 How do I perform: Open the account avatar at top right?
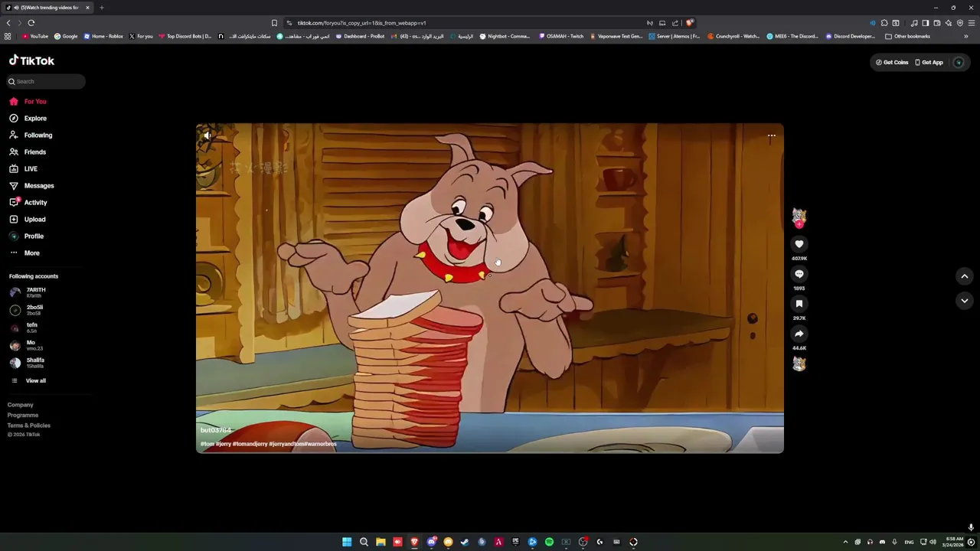coord(958,62)
